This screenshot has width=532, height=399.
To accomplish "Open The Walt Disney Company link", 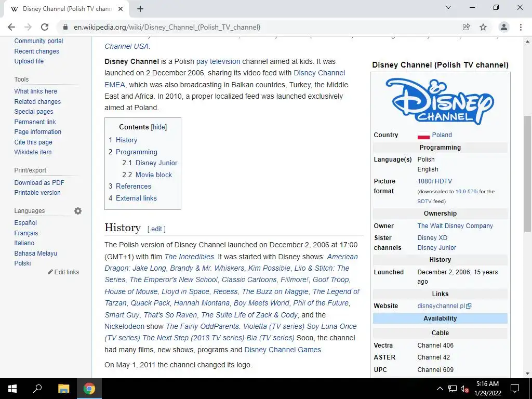I will click(455, 225).
